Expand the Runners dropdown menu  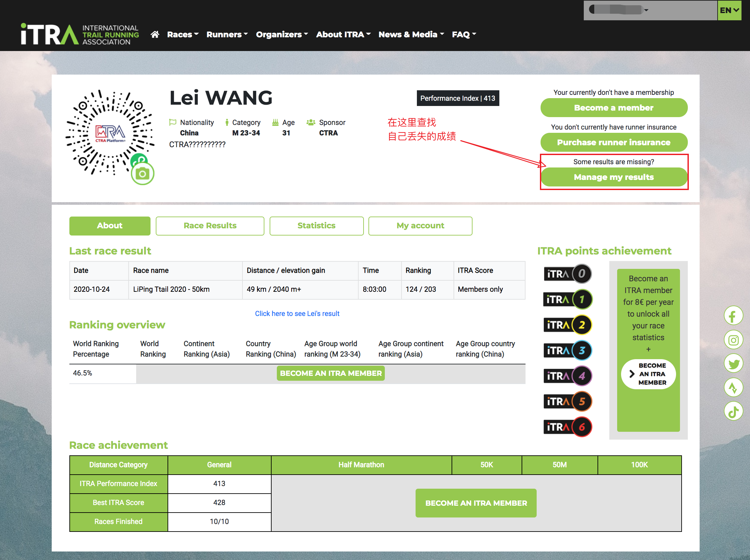227,35
